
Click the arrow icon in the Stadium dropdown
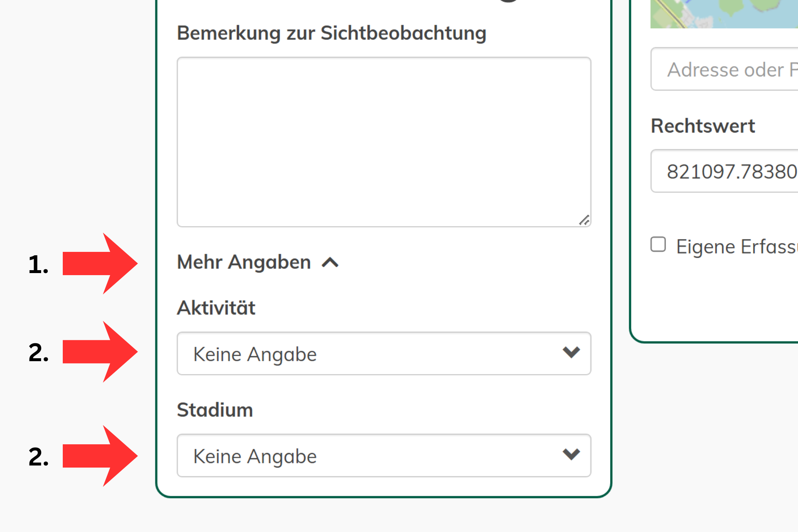point(571,455)
